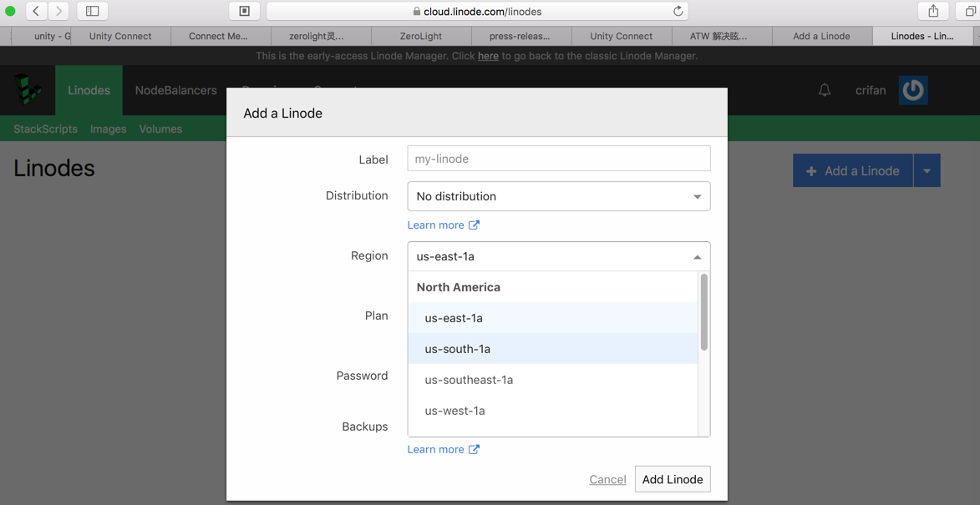Click the Safari share icon
This screenshot has height=505, width=980.
(x=933, y=12)
